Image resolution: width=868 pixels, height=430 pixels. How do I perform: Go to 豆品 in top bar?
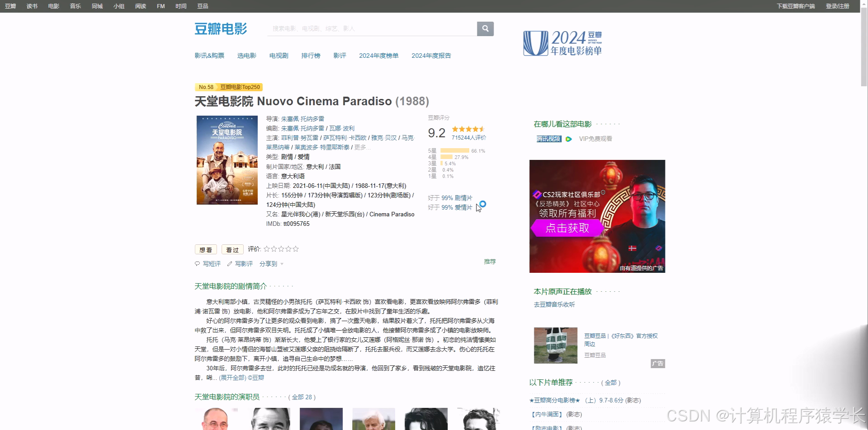pos(203,6)
